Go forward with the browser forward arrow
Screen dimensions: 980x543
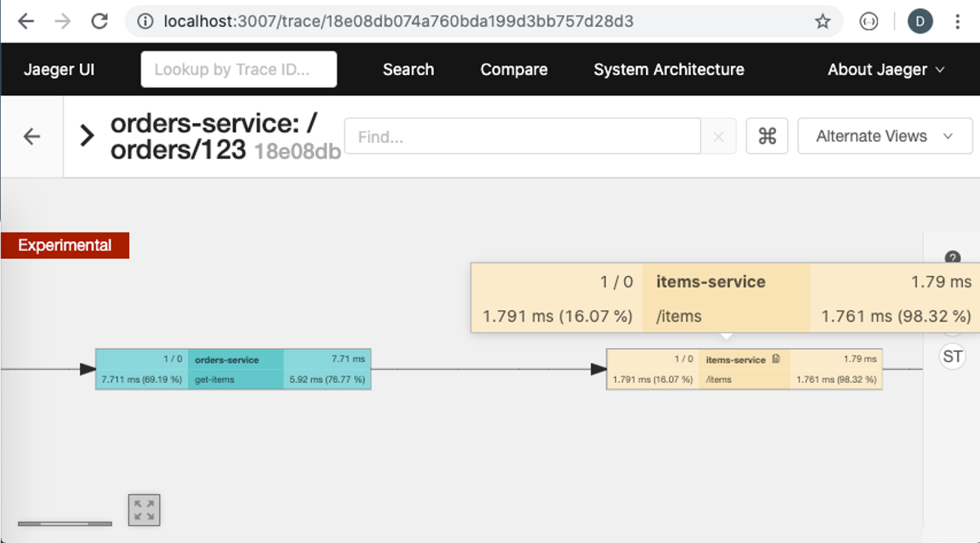[x=63, y=21]
